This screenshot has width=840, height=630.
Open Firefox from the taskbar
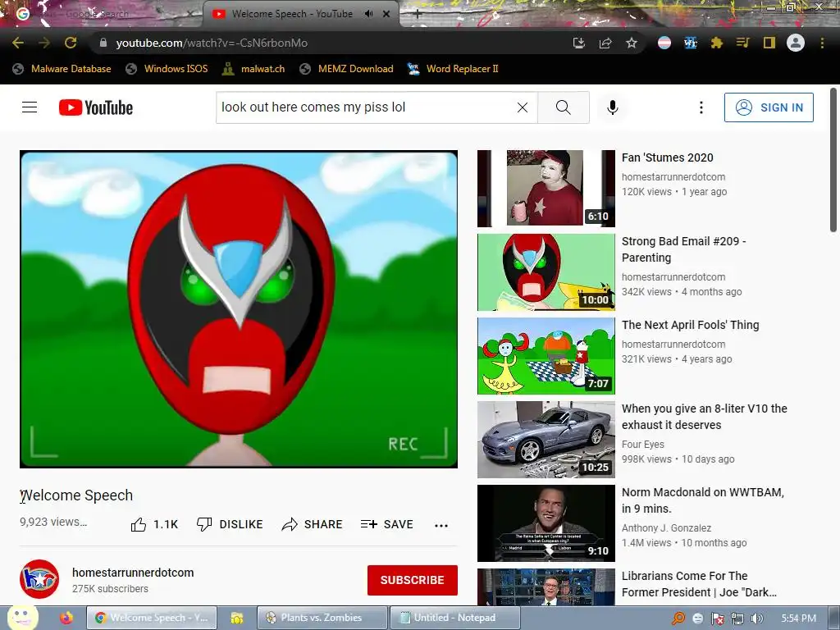[66, 619]
